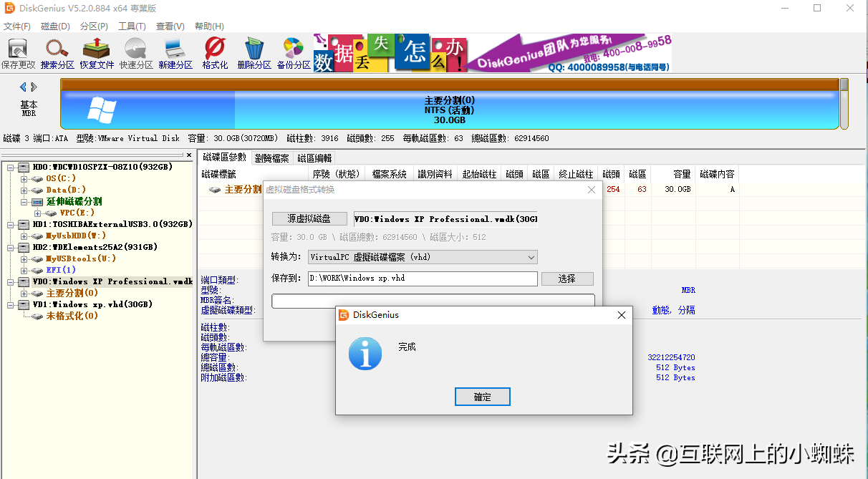The width and height of the screenshot is (868, 479).
Task: Close the disk tree panel with x
Action: point(189,155)
